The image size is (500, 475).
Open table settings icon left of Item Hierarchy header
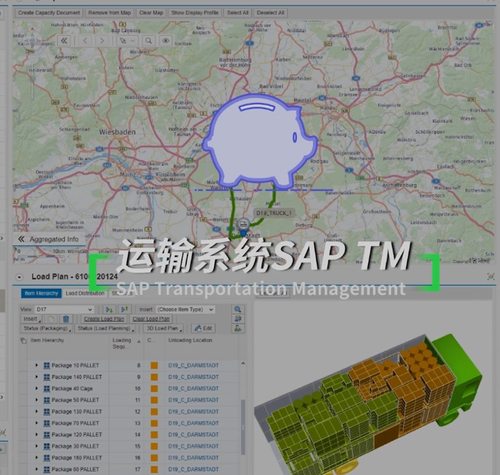pos(23,341)
